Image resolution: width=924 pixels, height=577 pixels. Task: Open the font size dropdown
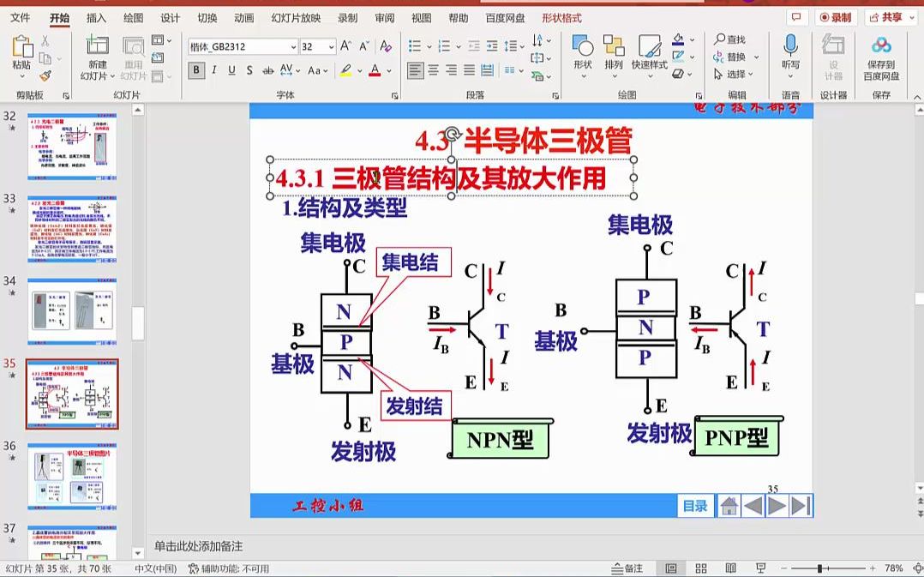pos(332,45)
